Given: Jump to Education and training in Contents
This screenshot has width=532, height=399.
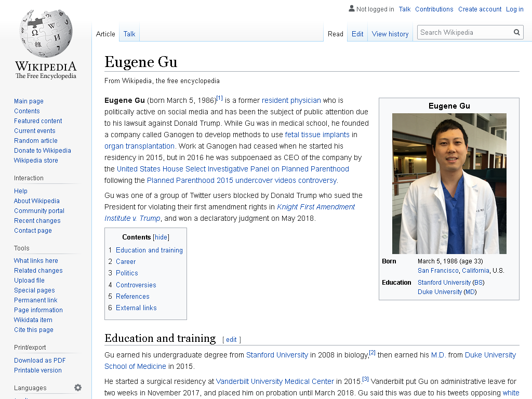Looking at the screenshot, I should 149,250.
